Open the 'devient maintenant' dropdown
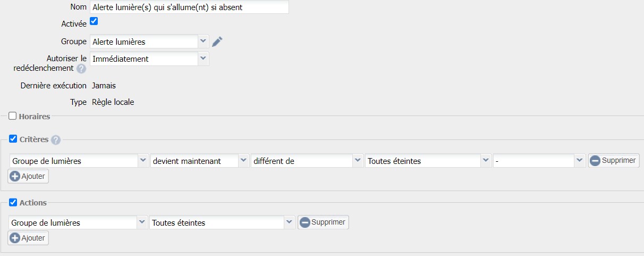This screenshot has width=644, height=256. click(x=200, y=161)
